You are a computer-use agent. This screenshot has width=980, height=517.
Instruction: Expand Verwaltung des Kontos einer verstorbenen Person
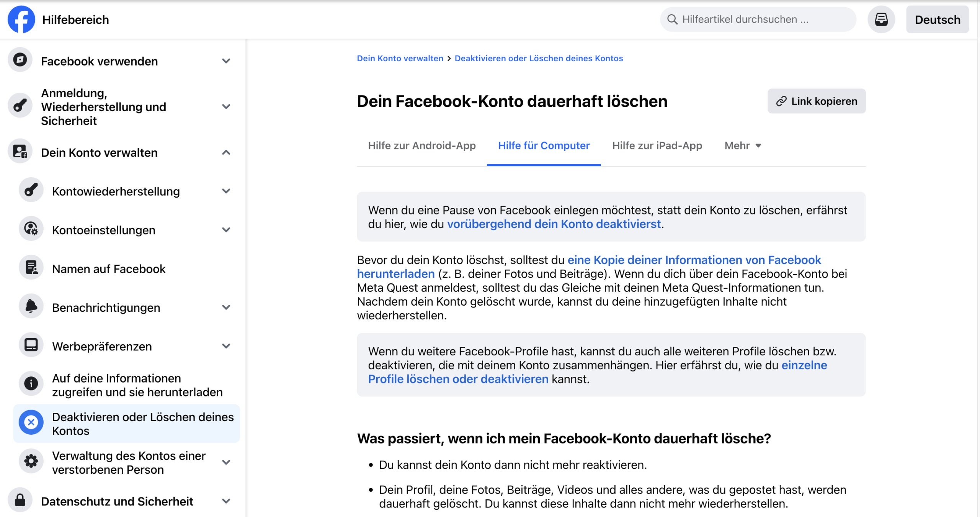pyautogui.click(x=226, y=462)
